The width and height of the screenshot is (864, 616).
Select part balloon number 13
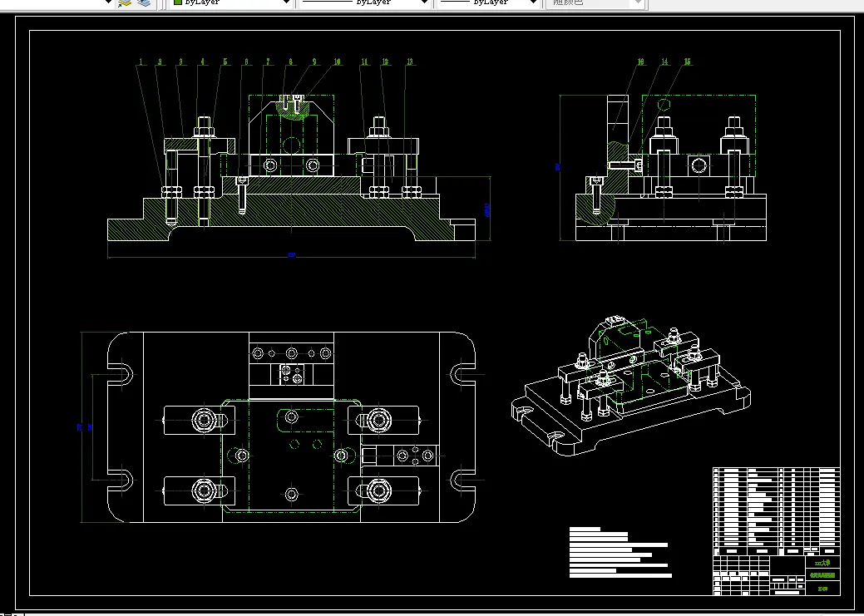click(409, 62)
